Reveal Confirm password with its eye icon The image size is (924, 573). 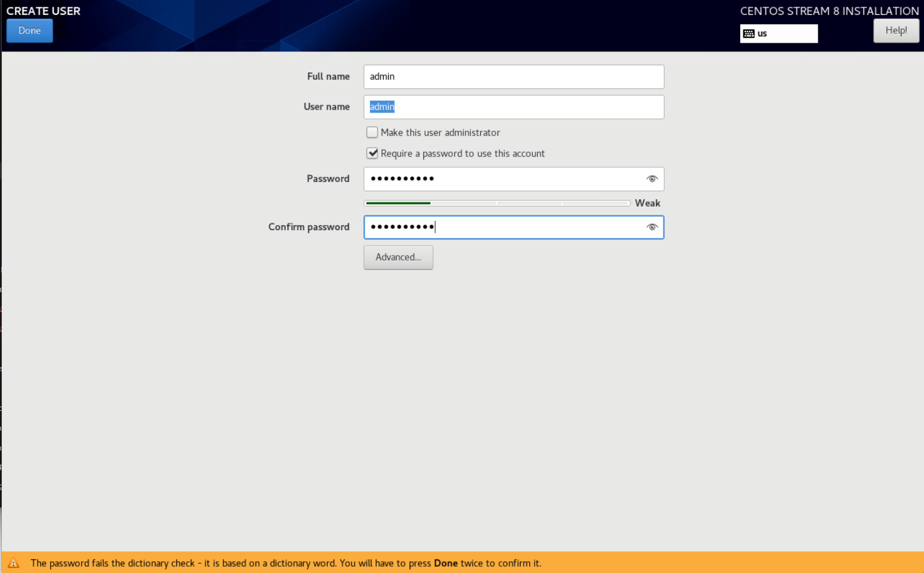coord(652,227)
